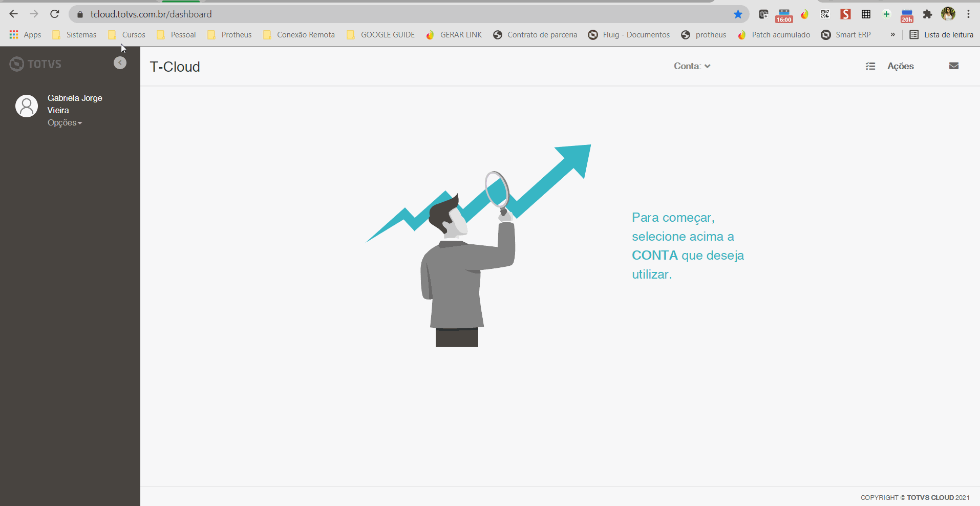Show hidden bookmarks with the » chevron
The width and height of the screenshot is (980, 506).
click(892, 35)
